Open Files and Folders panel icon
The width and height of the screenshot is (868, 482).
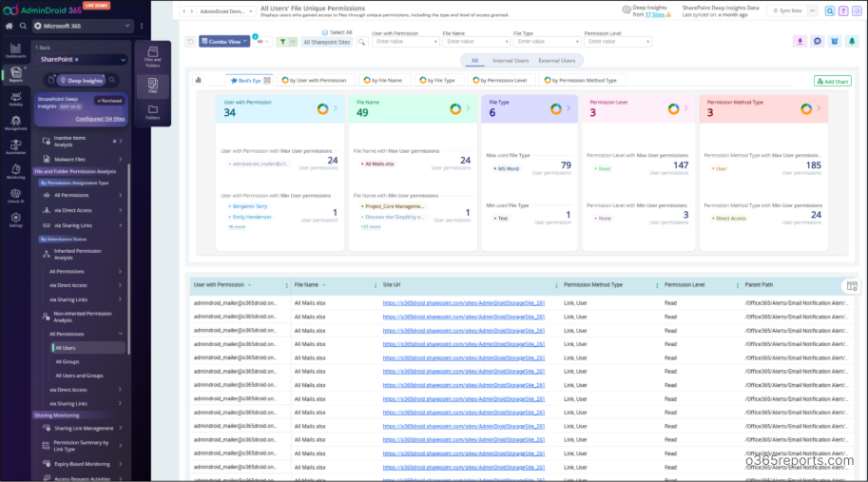(153, 57)
